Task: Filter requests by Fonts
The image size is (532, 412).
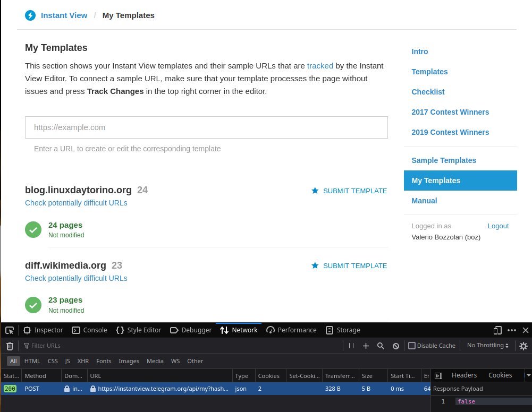Action: [104, 361]
